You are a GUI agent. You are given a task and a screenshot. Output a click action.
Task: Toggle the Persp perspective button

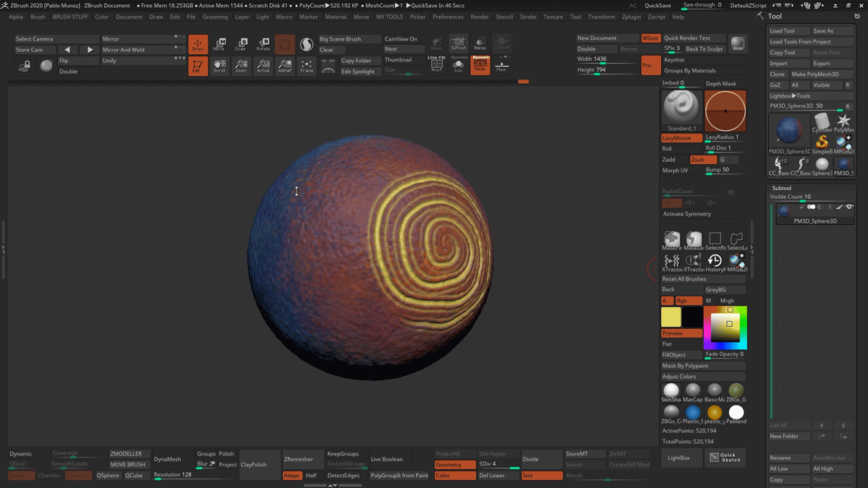[x=480, y=66]
